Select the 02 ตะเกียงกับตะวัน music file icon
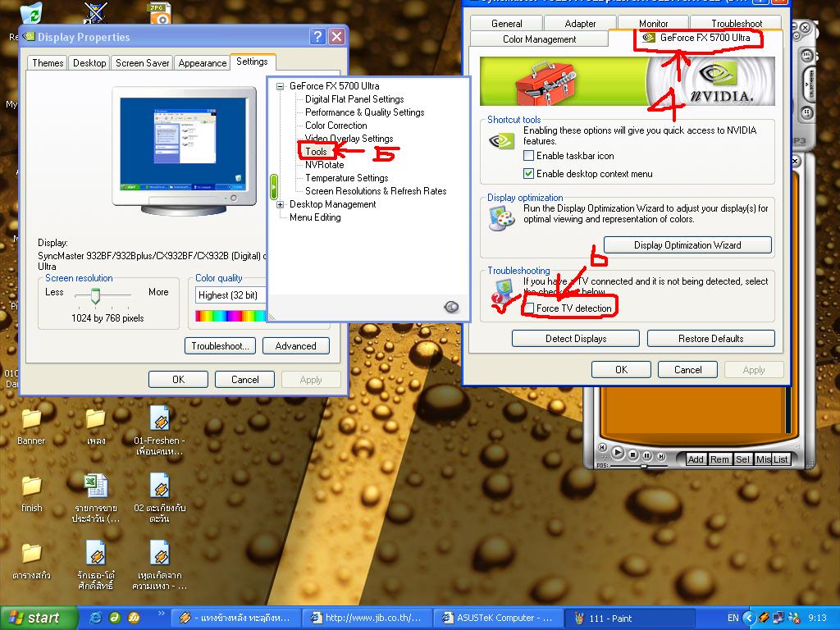Image resolution: width=840 pixels, height=630 pixels. tap(160, 498)
